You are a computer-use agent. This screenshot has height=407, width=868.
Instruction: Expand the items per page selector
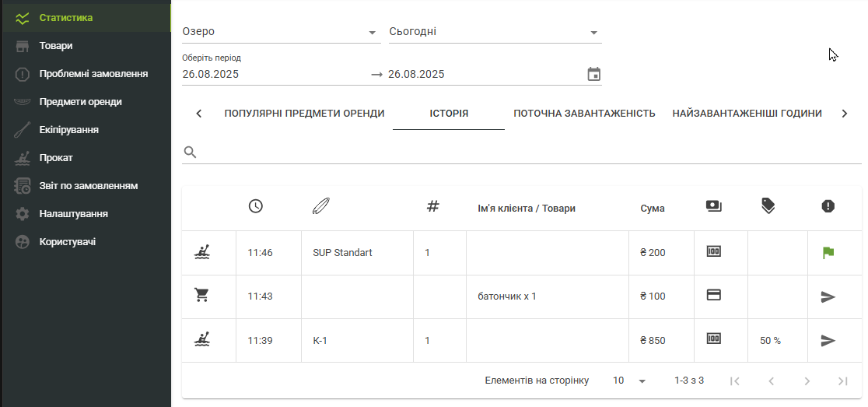[x=630, y=381]
